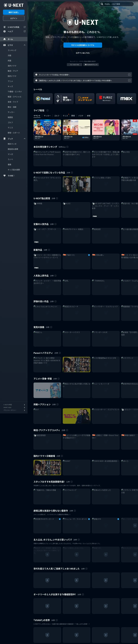Click the arrow icon beside U-NEXT独占配信 25件

(57, 198)
